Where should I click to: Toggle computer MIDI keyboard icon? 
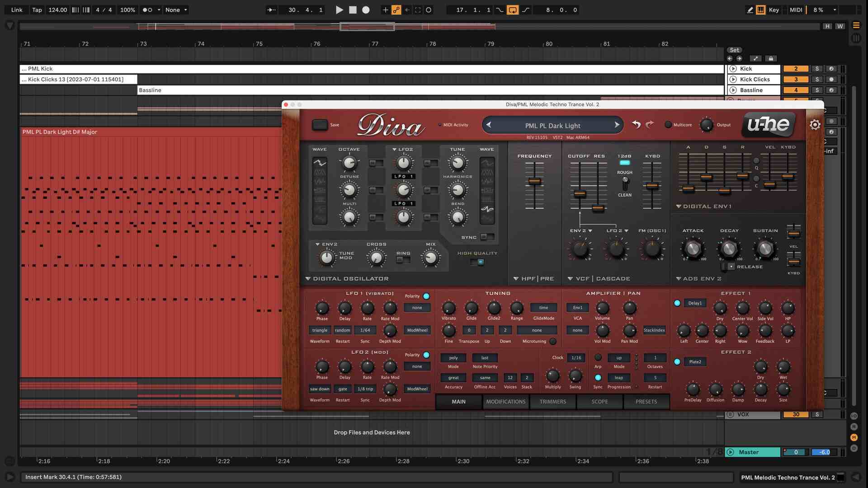click(760, 9)
